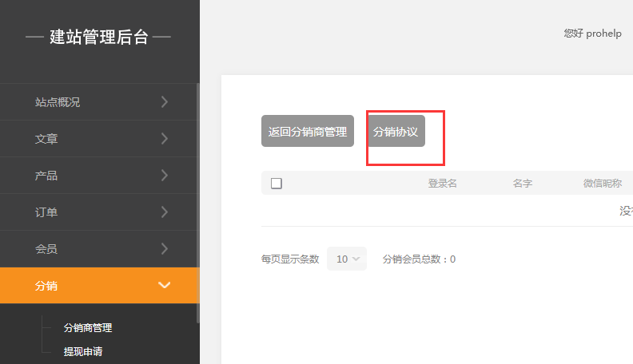Click the 名字 column header

point(523,184)
